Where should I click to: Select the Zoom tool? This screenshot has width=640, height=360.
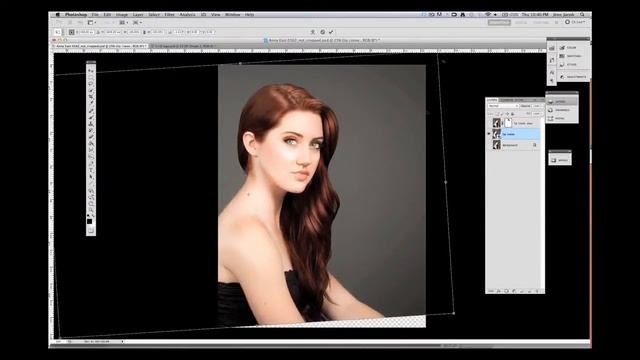[91, 210]
